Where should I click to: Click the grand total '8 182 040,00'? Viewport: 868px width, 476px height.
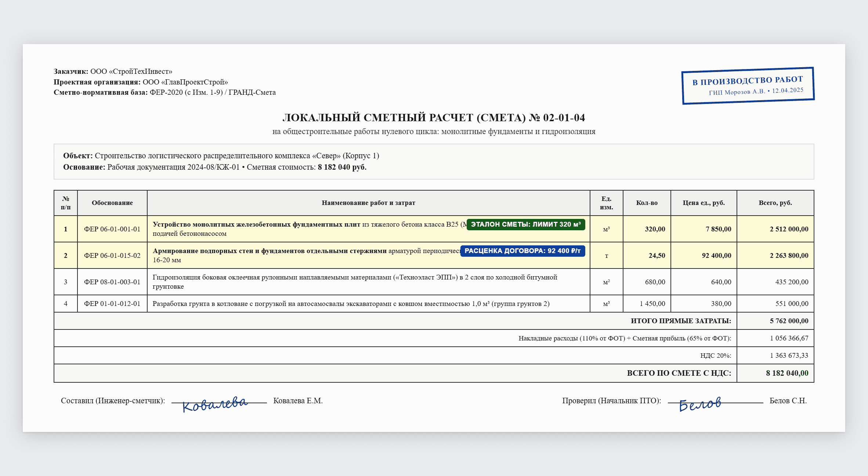click(787, 373)
